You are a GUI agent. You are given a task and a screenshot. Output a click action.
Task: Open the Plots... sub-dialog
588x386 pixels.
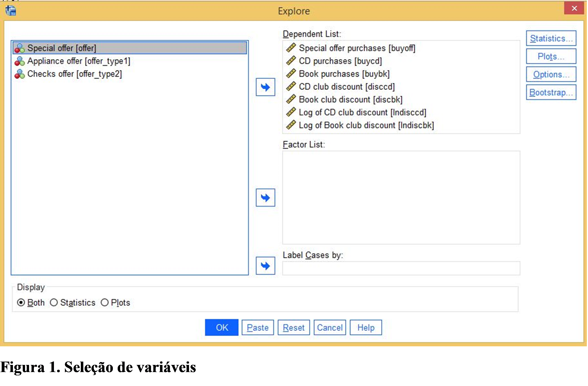[551, 56]
